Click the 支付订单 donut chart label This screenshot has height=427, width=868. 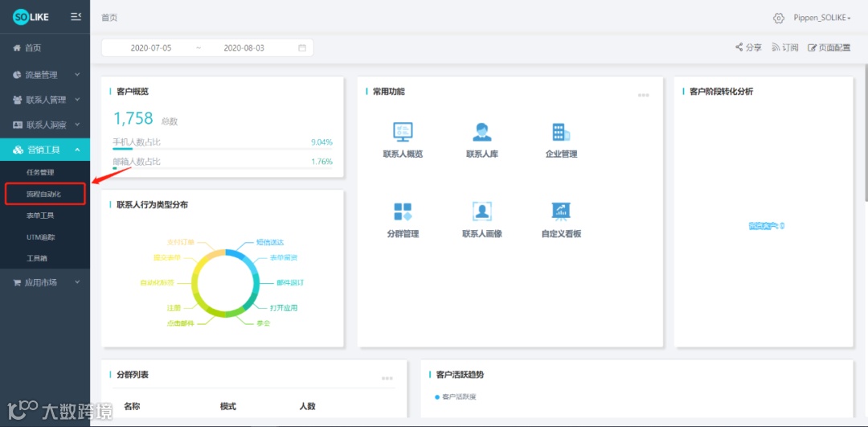(181, 243)
